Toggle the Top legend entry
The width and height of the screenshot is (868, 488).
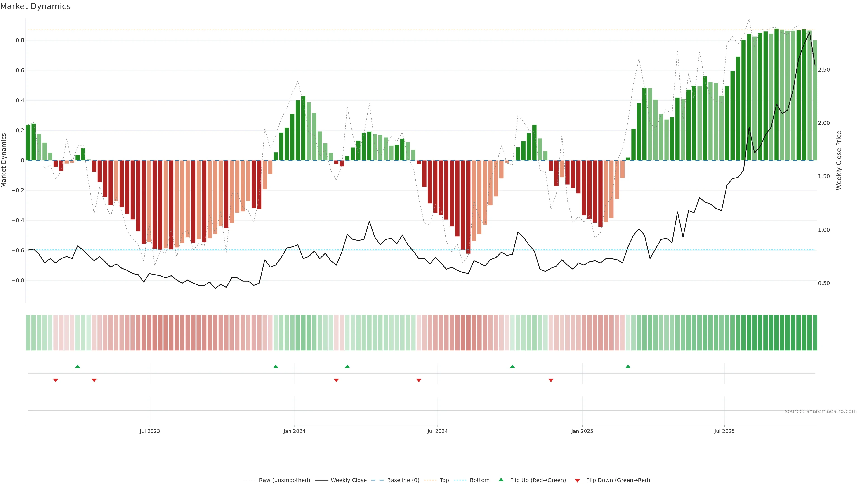(x=444, y=480)
